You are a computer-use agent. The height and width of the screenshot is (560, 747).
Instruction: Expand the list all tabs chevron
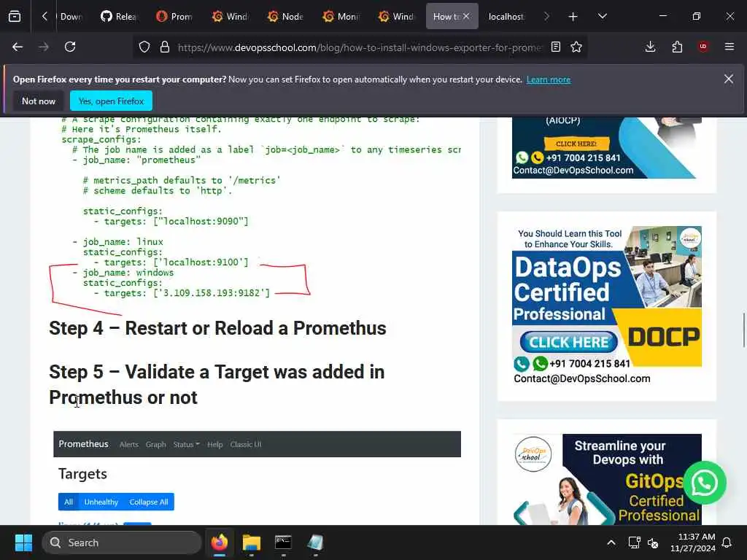click(x=603, y=17)
